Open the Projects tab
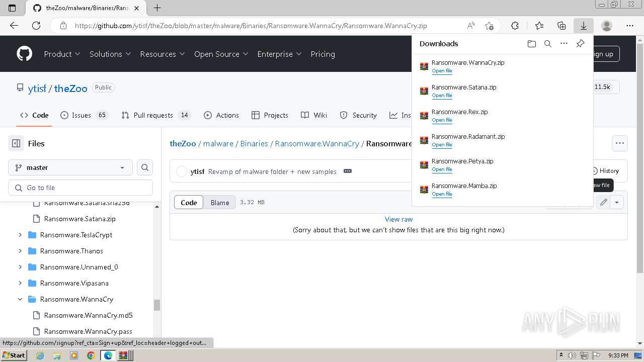Viewport: 644px width, 362px height. click(x=270, y=115)
